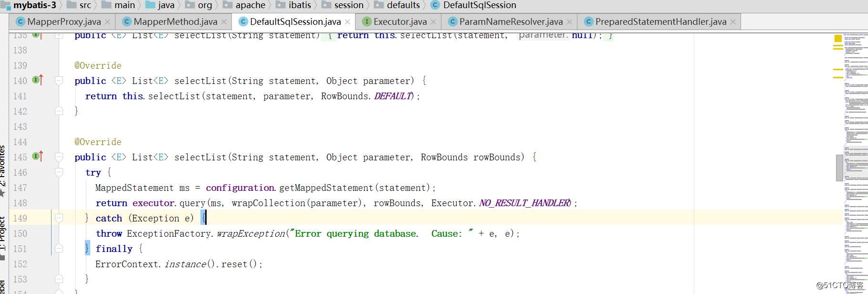Click the main folder breadcrumb

click(118, 5)
